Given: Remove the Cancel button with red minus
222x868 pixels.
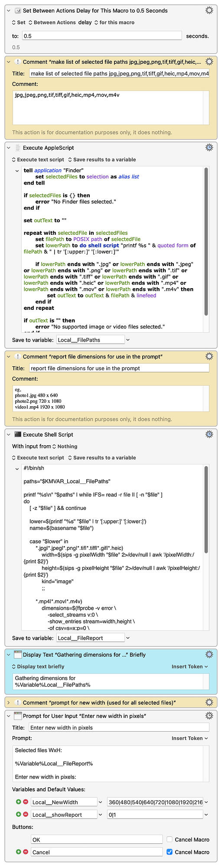Looking at the screenshot, I should 26,852.
